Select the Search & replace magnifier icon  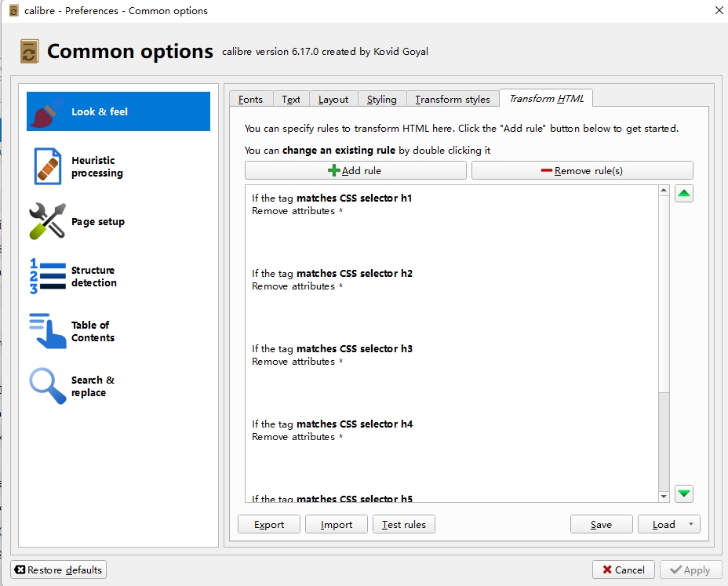[47, 386]
